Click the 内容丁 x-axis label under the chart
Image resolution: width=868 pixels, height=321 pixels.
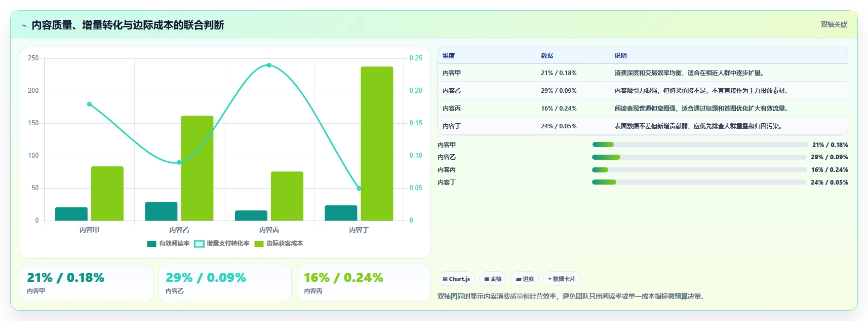pos(359,230)
